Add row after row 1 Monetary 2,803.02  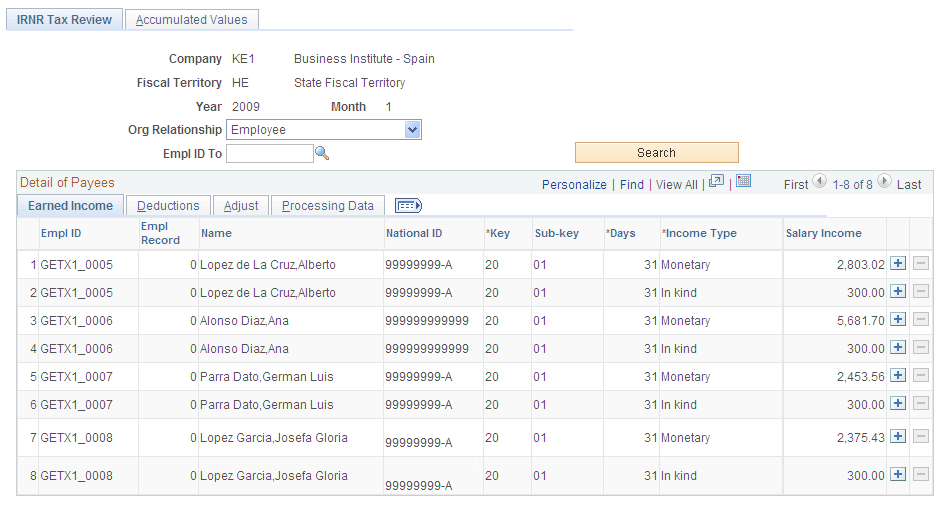tap(898, 263)
